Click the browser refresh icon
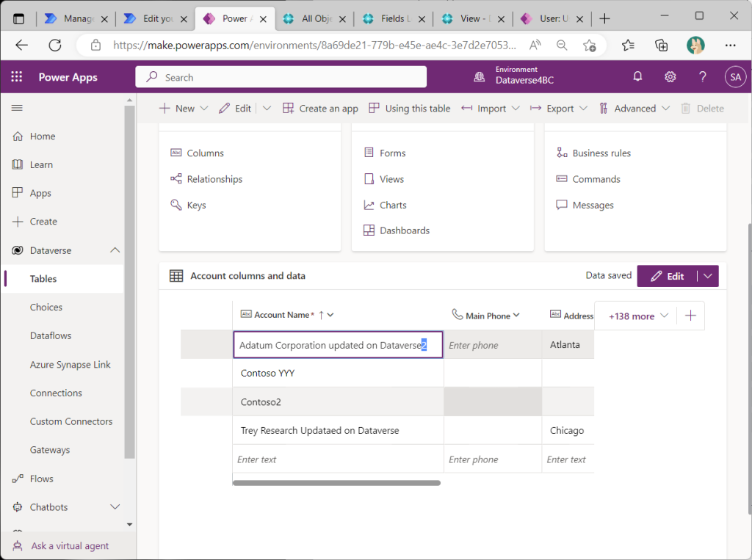Image resolution: width=752 pixels, height=560 pixels. 55,45
